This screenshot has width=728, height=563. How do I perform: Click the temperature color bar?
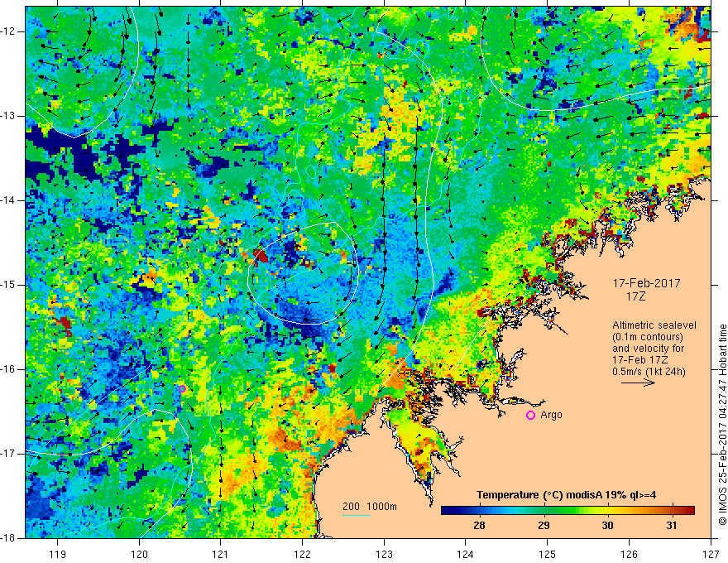click(x=568, y=511)
